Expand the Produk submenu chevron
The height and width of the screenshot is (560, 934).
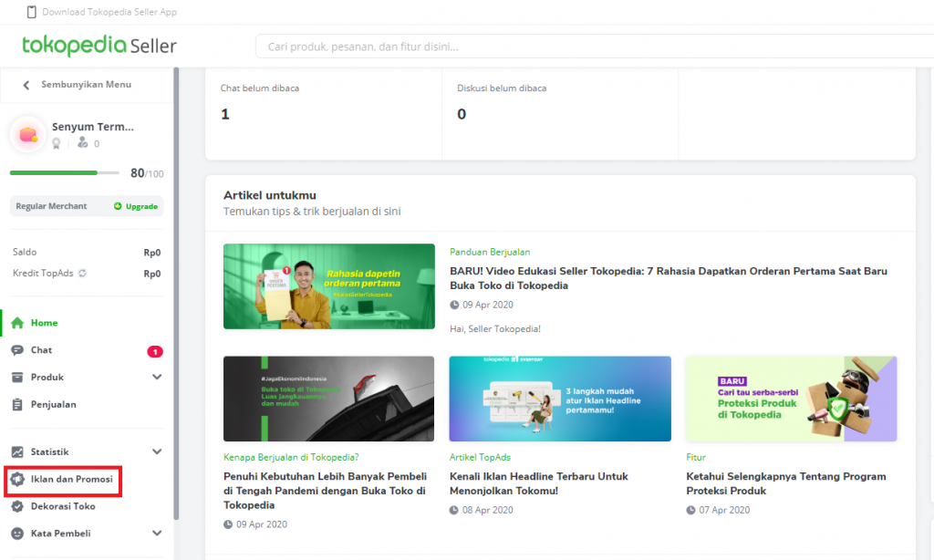pyautogui.click(x=157, y=377)
